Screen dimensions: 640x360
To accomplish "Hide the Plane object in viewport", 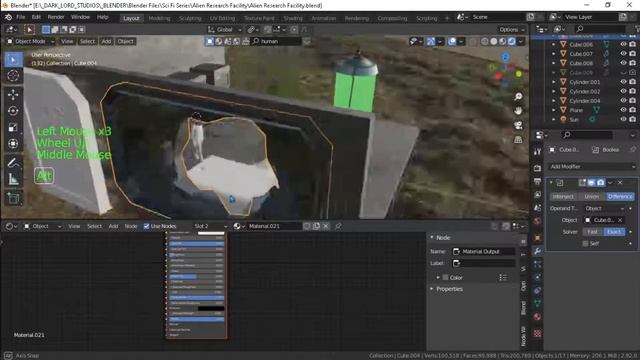I will (623, 110).
